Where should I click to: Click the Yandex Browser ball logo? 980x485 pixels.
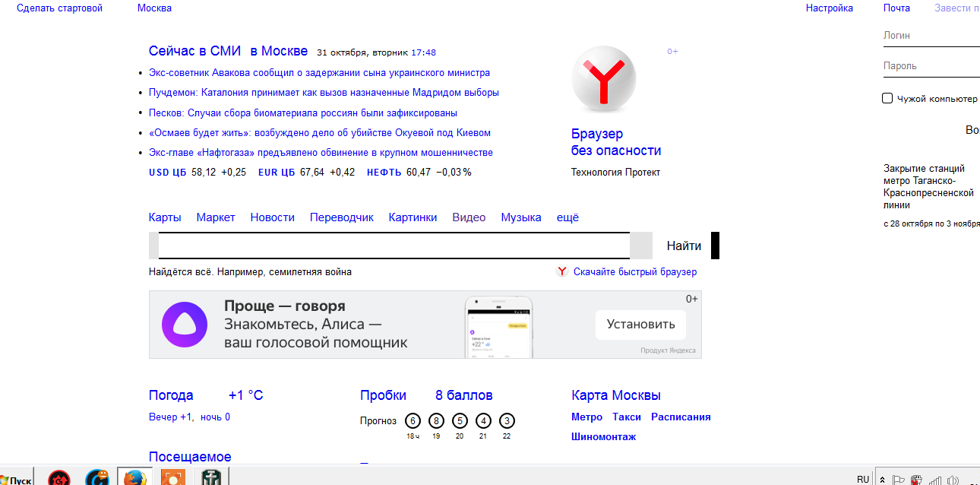click(x=604, y=78)
